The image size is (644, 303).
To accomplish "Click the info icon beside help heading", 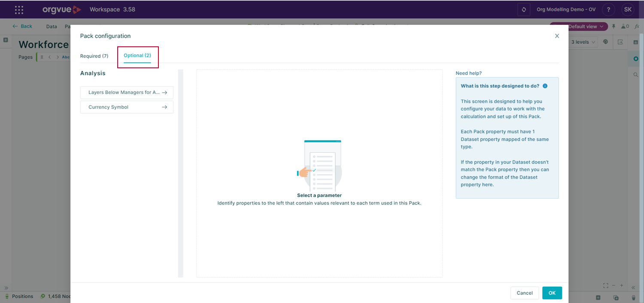I will tap(545, 86).
